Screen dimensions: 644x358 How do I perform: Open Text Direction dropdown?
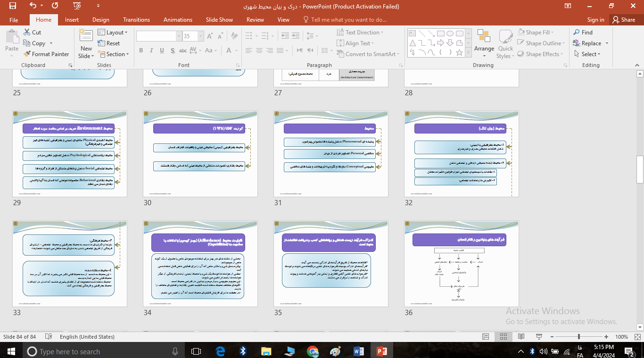coord(360,32)
